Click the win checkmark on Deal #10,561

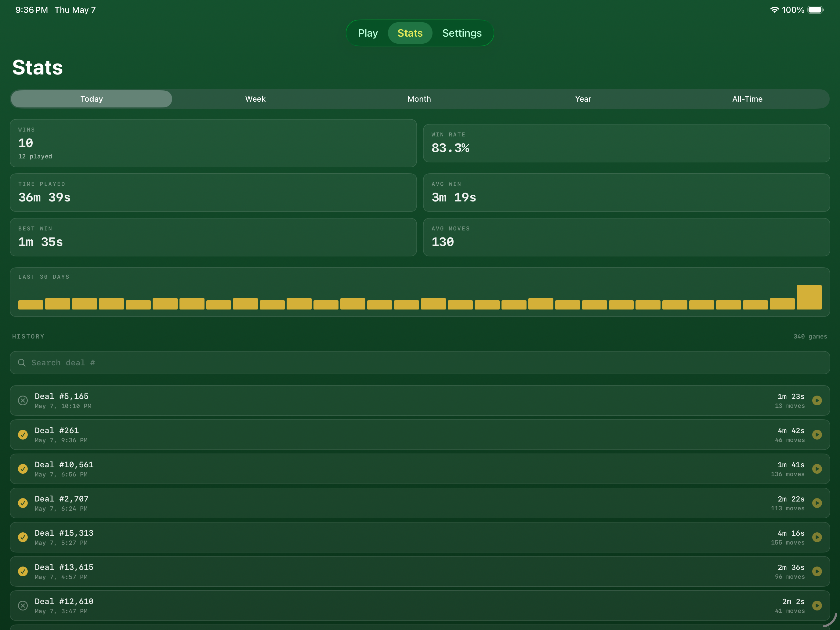23,469
